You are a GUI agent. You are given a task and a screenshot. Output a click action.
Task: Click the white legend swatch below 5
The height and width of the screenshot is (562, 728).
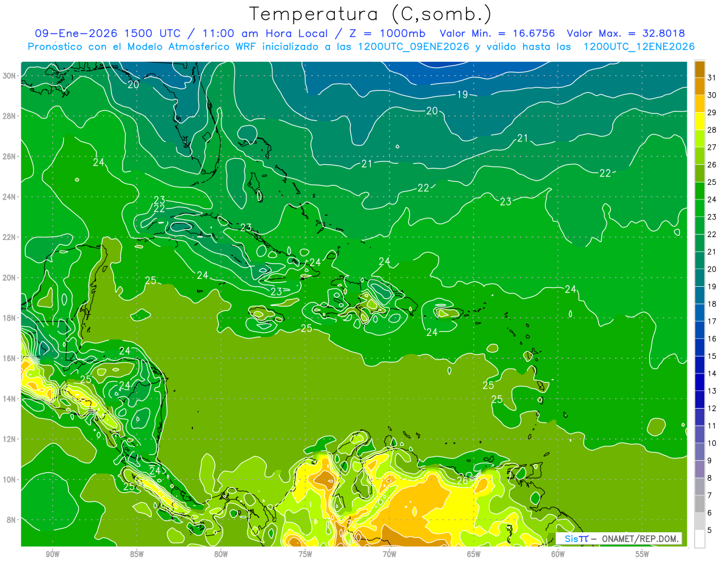pos(699,539)
